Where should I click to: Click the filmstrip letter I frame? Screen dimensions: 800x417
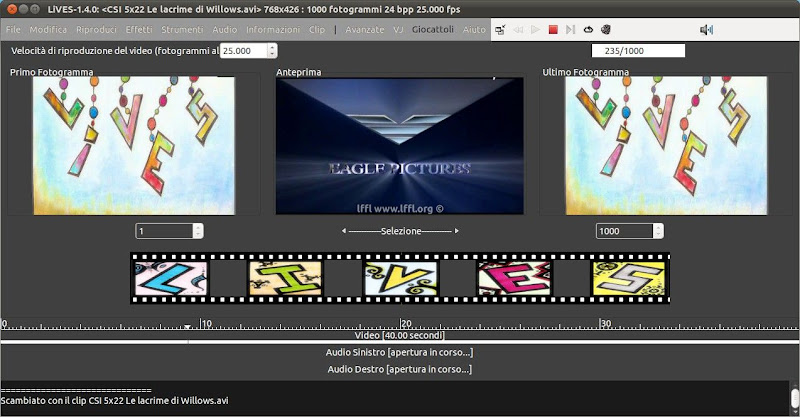pyautogui.click(x=286, y=278)
